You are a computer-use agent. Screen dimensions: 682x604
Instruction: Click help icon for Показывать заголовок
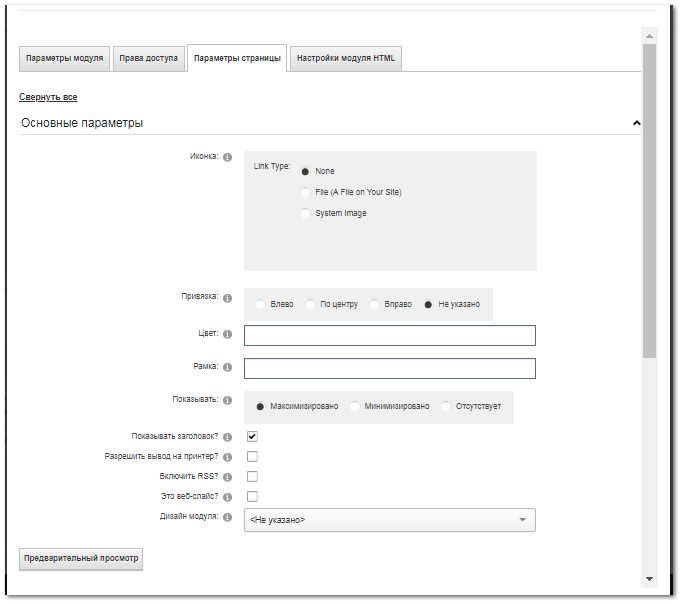227,437
